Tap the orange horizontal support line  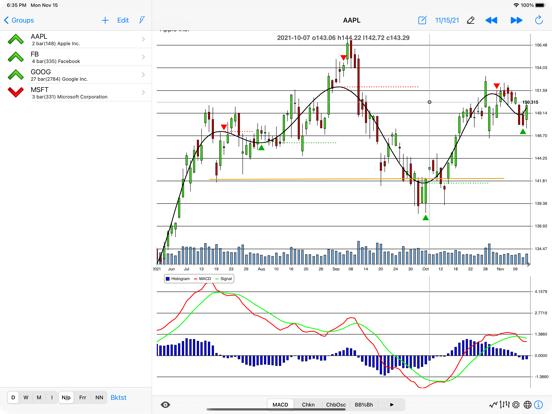pyautogui.click(x=356, y=179)
